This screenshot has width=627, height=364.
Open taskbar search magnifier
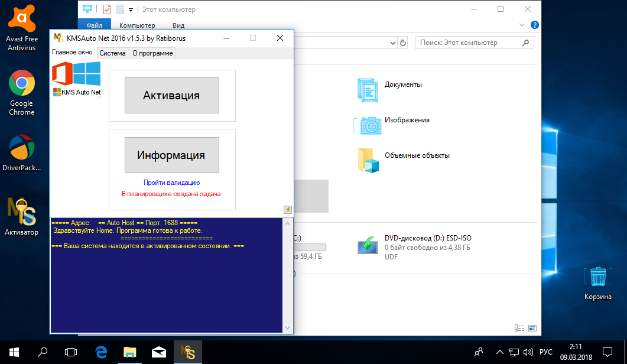click(43, 352)
